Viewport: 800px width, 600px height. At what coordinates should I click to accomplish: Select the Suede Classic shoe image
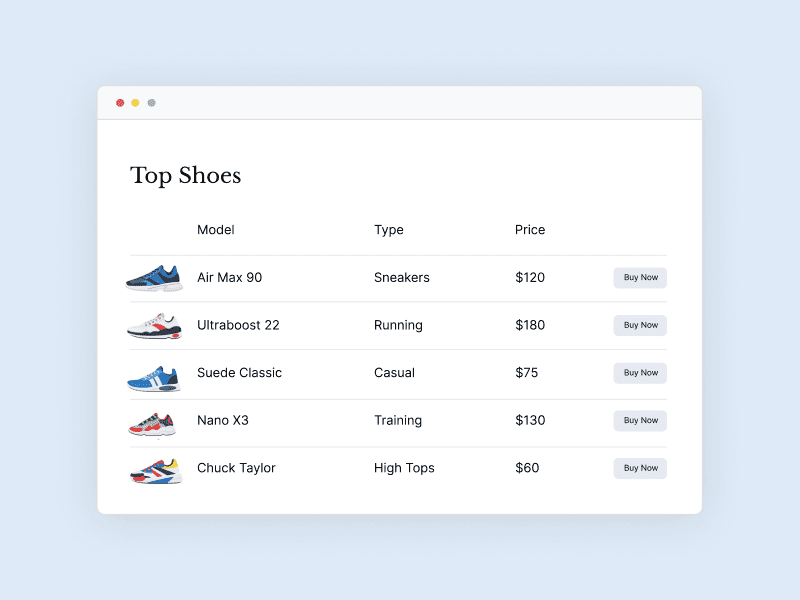point(154,379)
